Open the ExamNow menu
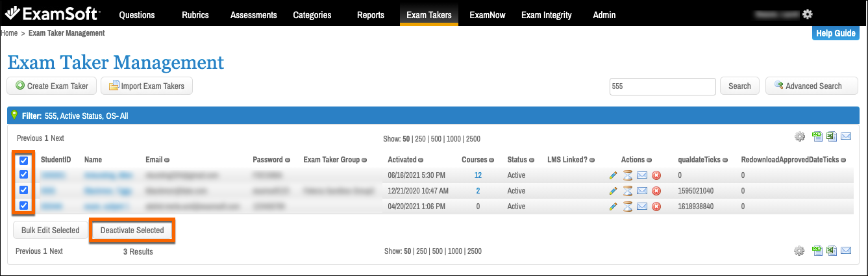The image size is (868, 276). (488, 15)
